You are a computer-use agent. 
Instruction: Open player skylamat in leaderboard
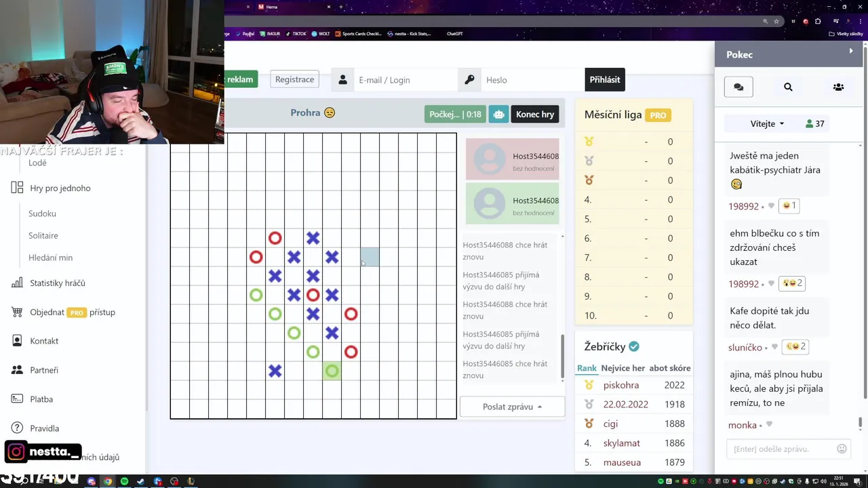tap(622, 443)
